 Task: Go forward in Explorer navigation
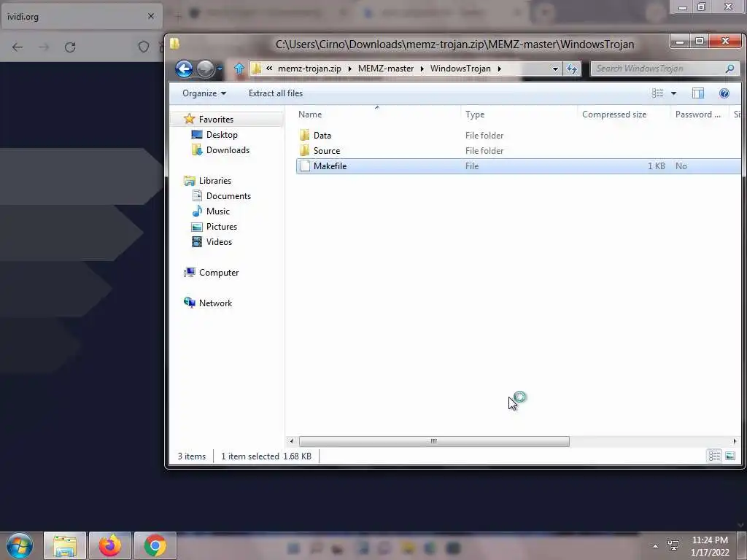point(205,69)
